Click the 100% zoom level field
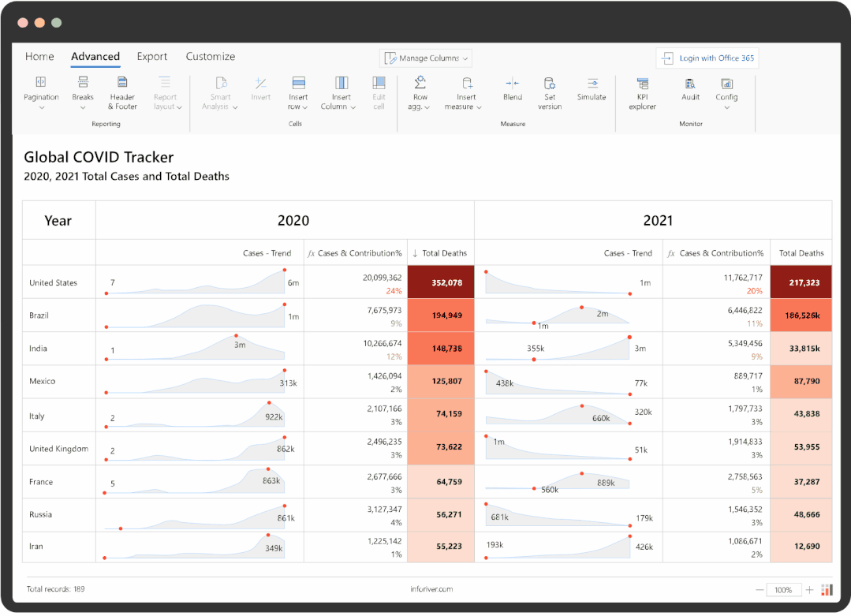 783,590
